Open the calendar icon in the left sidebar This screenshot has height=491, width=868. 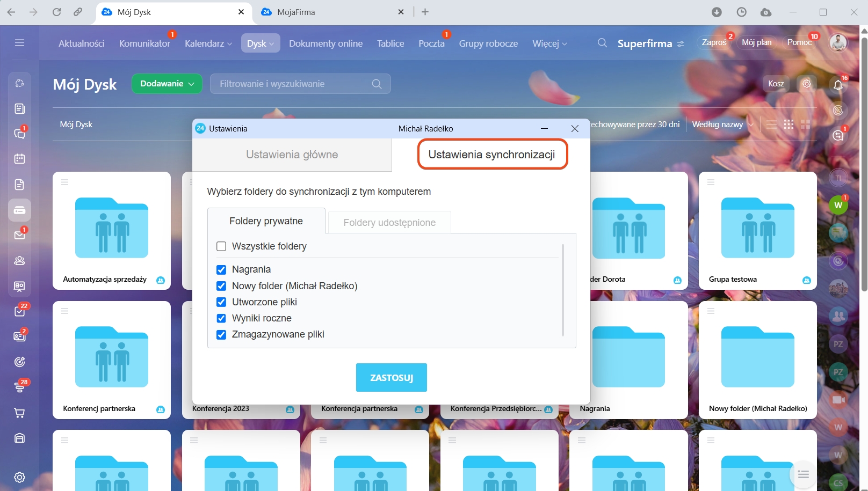pyautogui.click(x=20, y=159)
